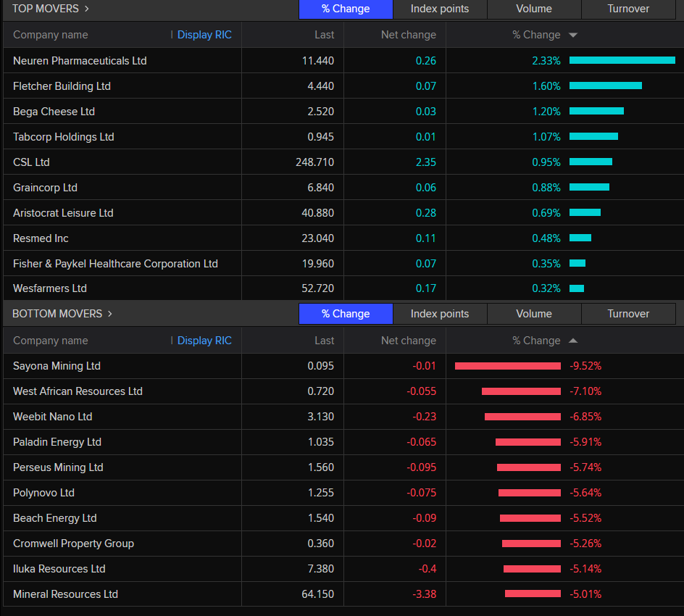Switch Bottom Movers to Volume tab
Screen dimensions: 684x616
pyautogui.click(x=534, y=314)
